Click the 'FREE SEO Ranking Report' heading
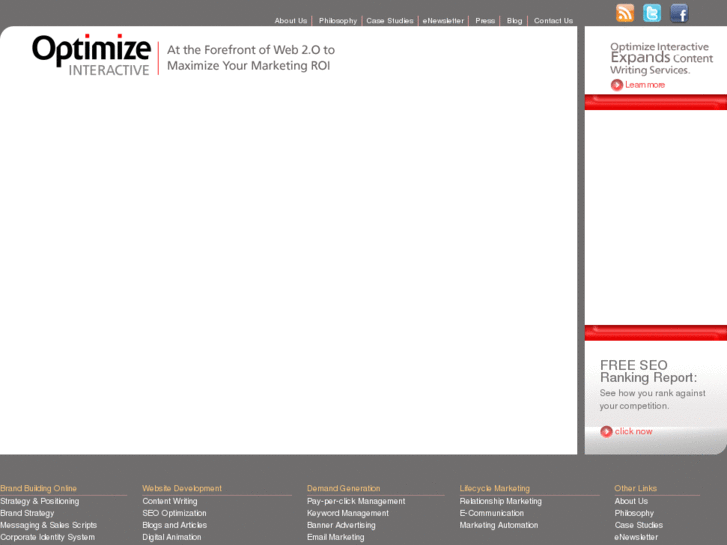 (648, 372)
